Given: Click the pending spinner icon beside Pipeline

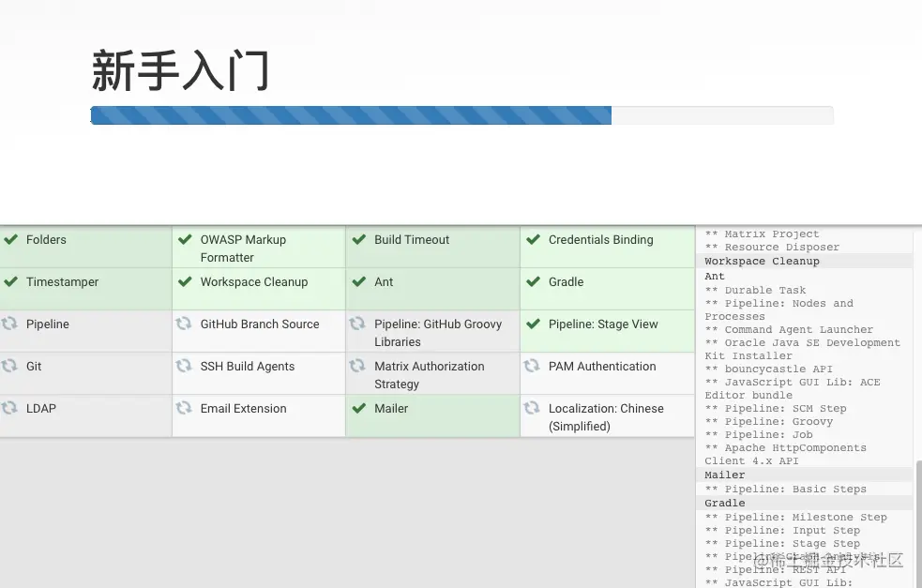Looking at the screenshot, I should (x=9, y=324).
